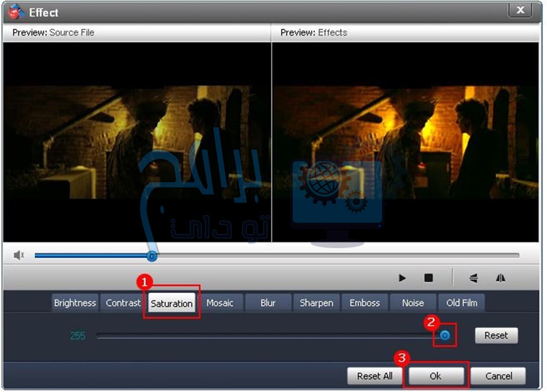547x392 pixels.
Task: Click the Reset All button
Action: point(375,376)
